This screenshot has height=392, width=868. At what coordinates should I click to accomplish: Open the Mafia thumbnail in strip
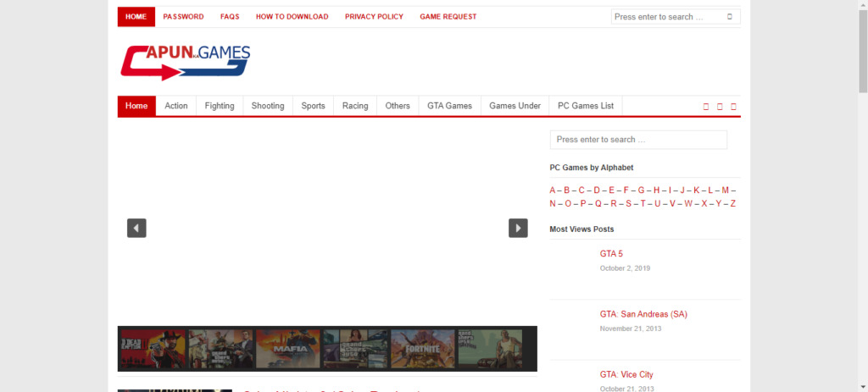pos(288,349)
